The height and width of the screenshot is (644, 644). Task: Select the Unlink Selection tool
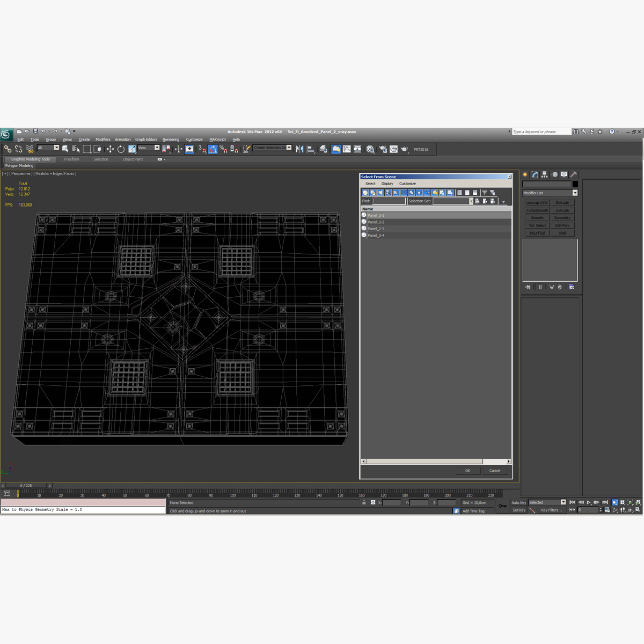pos(18,149)
